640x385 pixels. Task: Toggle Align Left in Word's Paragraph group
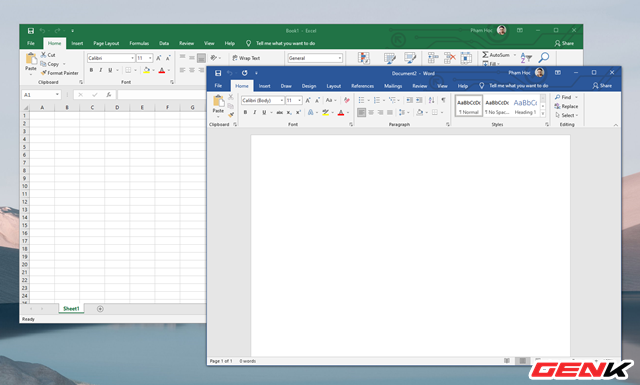(x=361, y=112)
